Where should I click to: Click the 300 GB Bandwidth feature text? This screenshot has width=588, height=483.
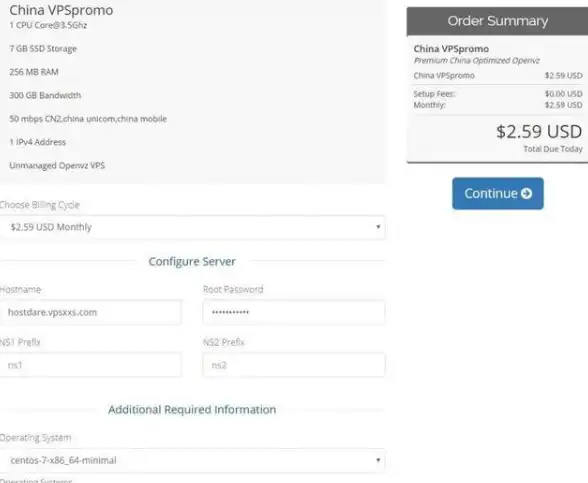45,95
